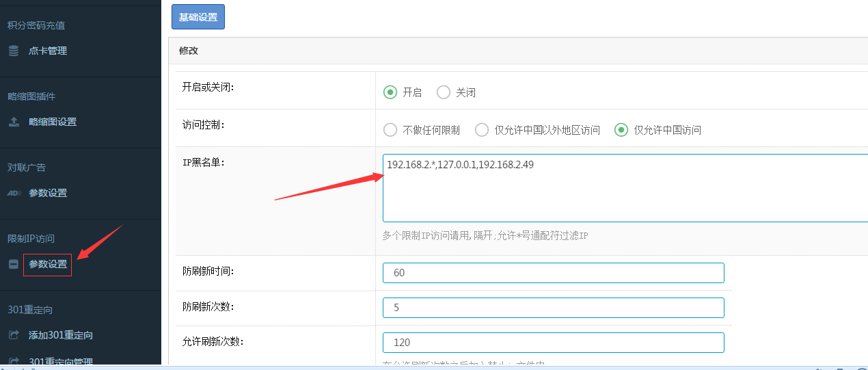Choose the 仅允许中国以外地区访问 radio option
This screenshot has width=868, height=370.
tap(482, 130)
